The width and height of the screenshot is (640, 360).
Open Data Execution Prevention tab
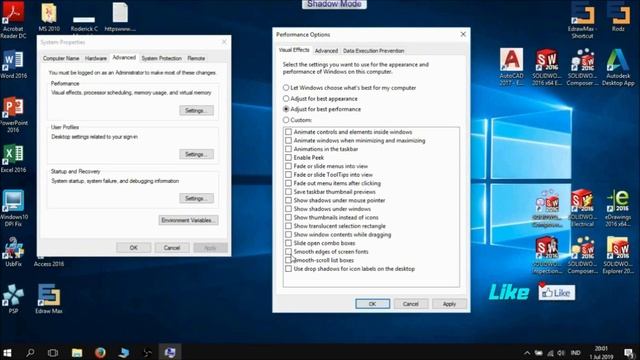click(373, 51)
